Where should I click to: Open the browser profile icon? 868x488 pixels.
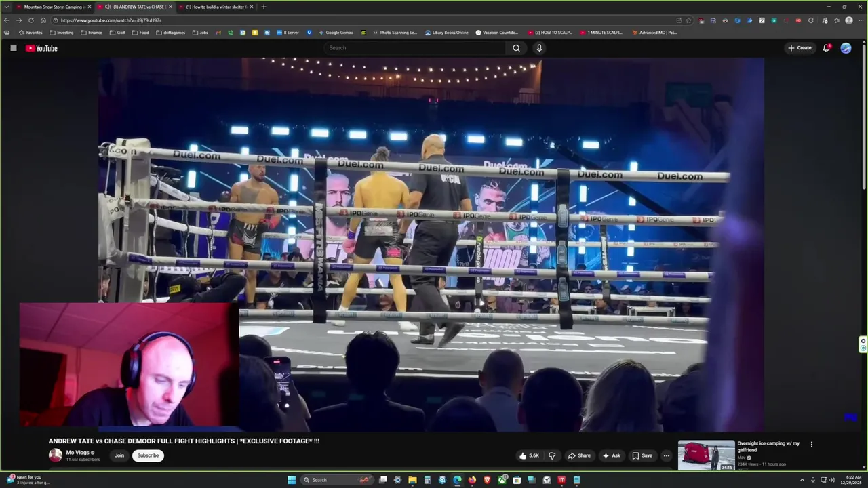point(848,20)
